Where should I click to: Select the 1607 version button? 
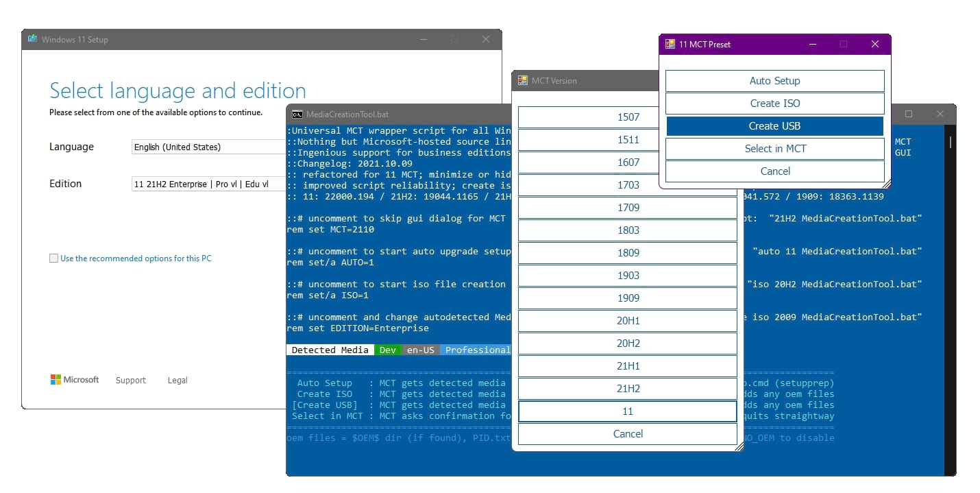[628, 163]
